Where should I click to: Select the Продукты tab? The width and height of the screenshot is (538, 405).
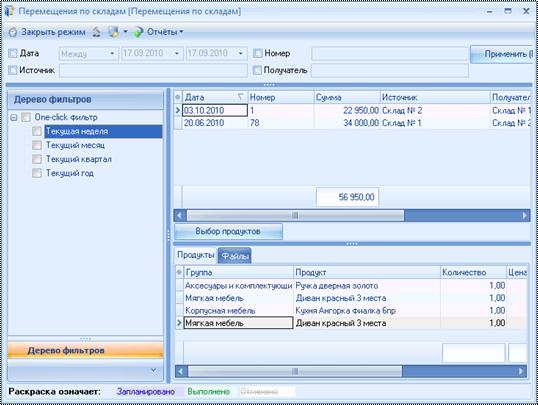[x=196, y=255]
